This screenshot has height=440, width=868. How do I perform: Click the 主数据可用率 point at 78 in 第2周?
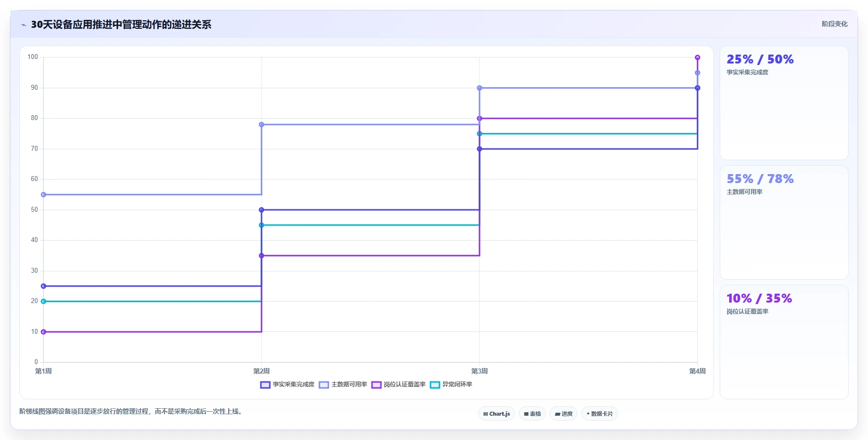tap(261, 125)
